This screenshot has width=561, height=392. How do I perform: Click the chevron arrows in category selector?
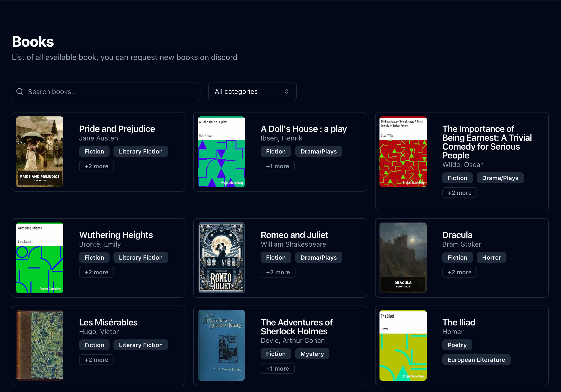(x=286, y=91)
